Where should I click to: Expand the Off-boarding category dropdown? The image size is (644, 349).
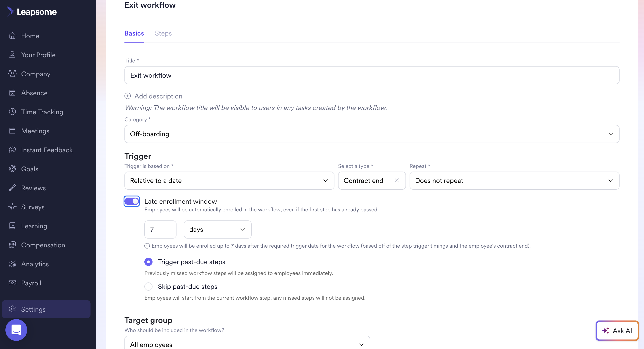(x=372, y=134)
